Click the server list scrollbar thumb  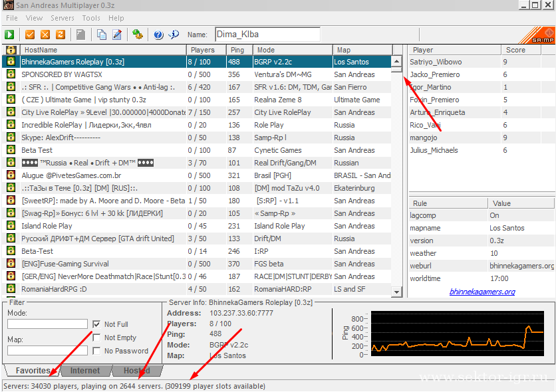click(x=397, y=69)
